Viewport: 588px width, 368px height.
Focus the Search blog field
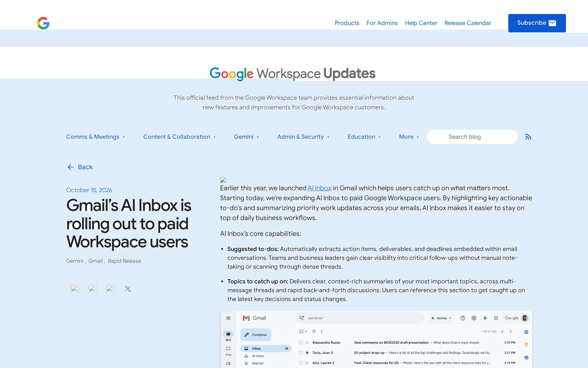pos(472,137)
